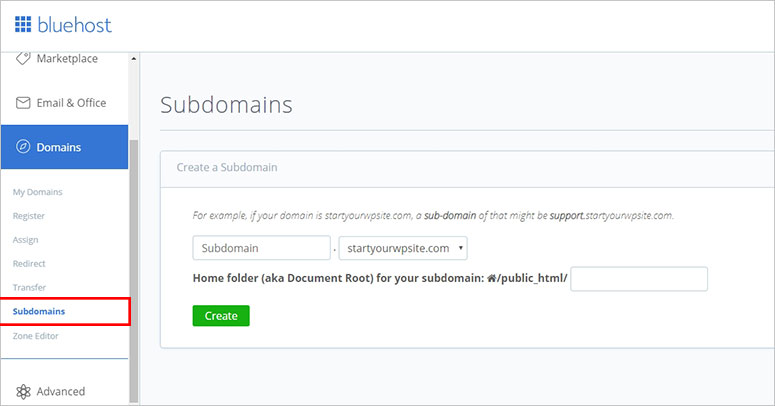Click into the Subdomain name field
Viewport: 775px width, 406px height.
[x=261, y=248]
